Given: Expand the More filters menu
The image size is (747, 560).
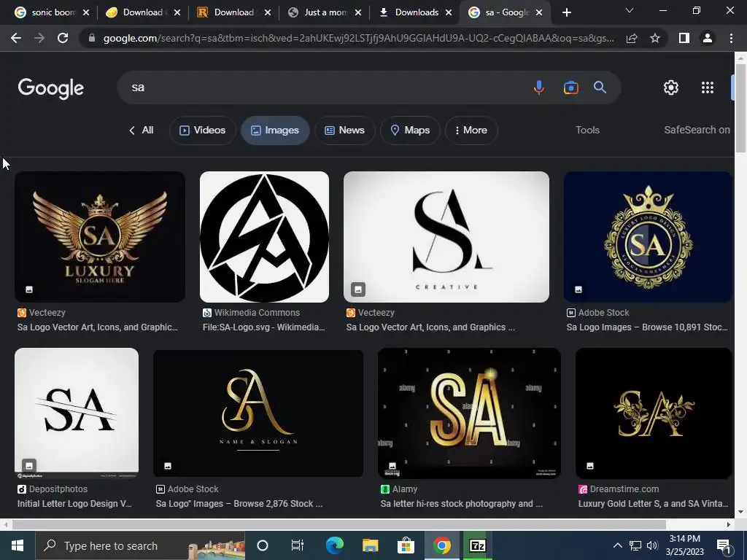Looking at the screenshot, I should (x=471, y=130).
